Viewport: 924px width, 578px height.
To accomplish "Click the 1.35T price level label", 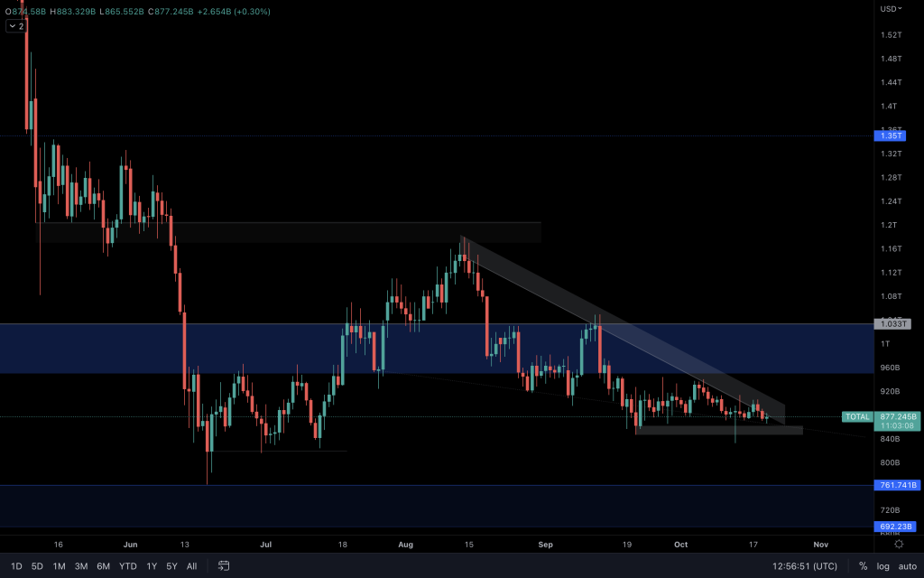I will (x=890, y=135).
